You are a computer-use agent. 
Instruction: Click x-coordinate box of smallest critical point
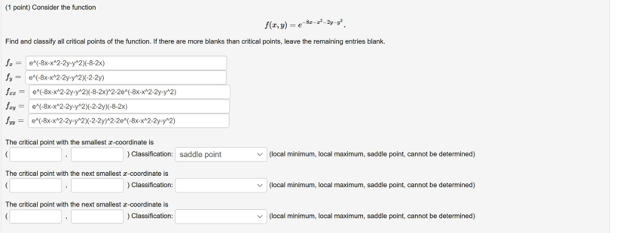pos(36,154)
